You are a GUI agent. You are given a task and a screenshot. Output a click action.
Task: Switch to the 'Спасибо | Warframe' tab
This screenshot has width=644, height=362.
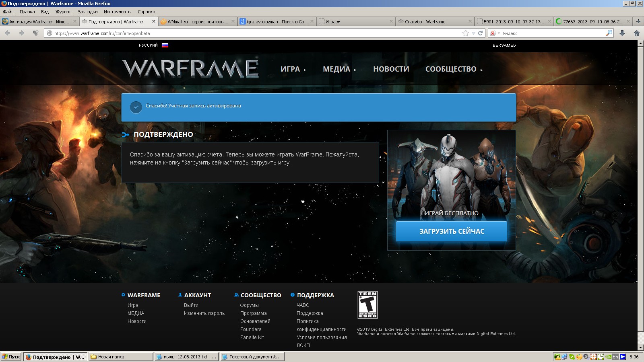click(x=435, y=22)
